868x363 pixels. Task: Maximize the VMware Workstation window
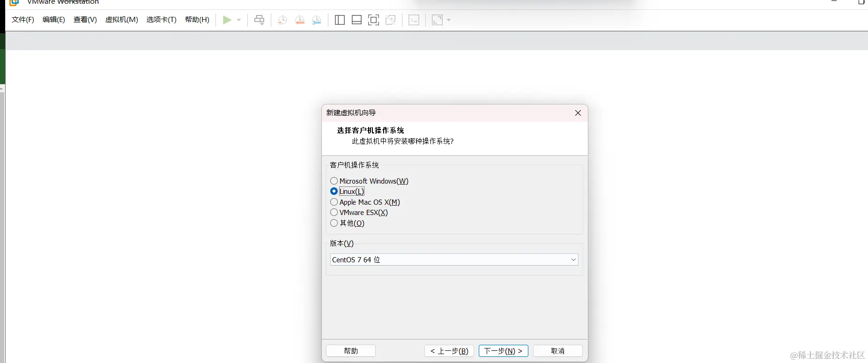(x=861, y=2)
